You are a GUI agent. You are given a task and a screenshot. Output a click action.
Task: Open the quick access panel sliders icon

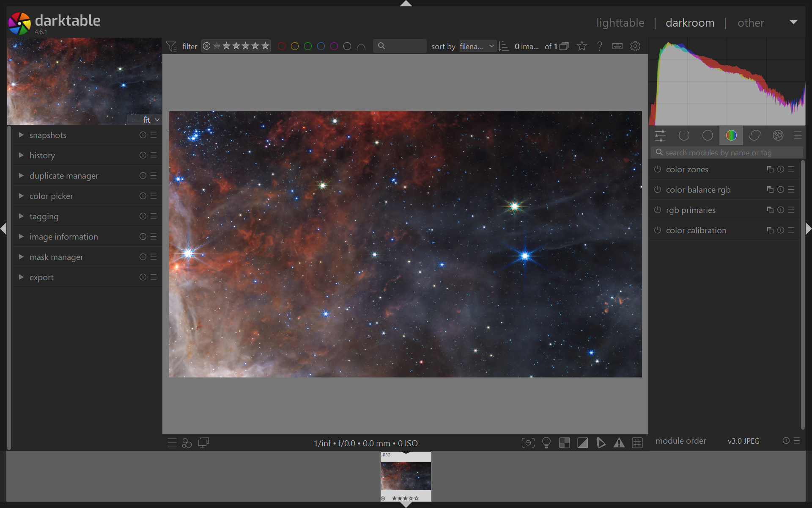click(x=660, y=135)
